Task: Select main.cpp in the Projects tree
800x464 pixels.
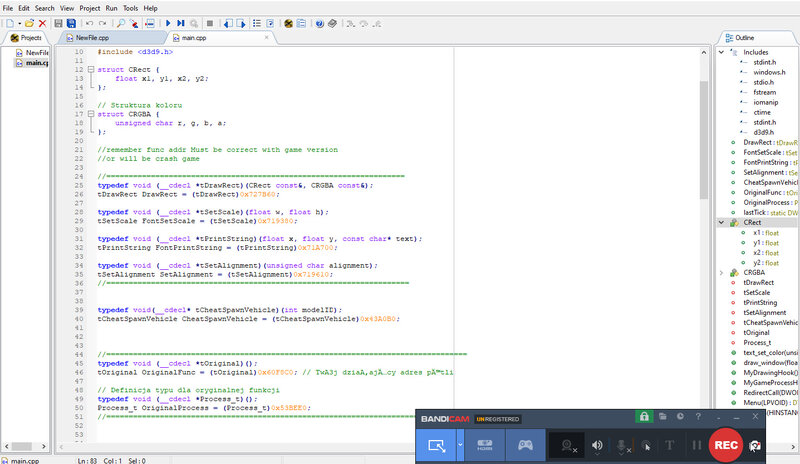Action: coord(36,64)
